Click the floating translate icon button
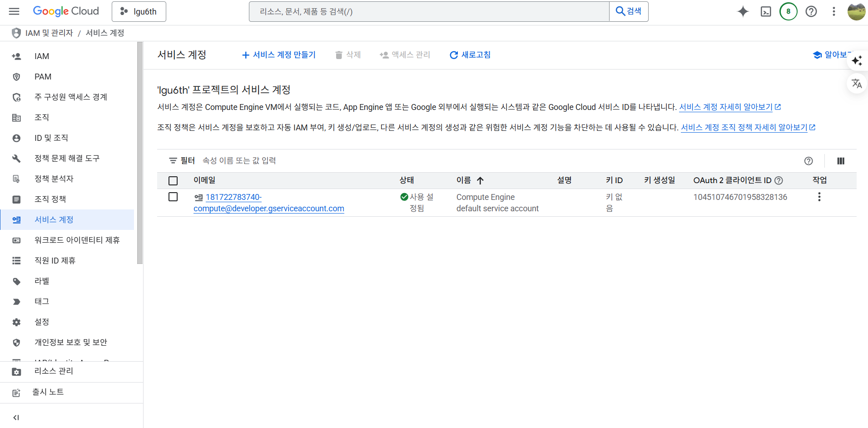 pos(857,84)
